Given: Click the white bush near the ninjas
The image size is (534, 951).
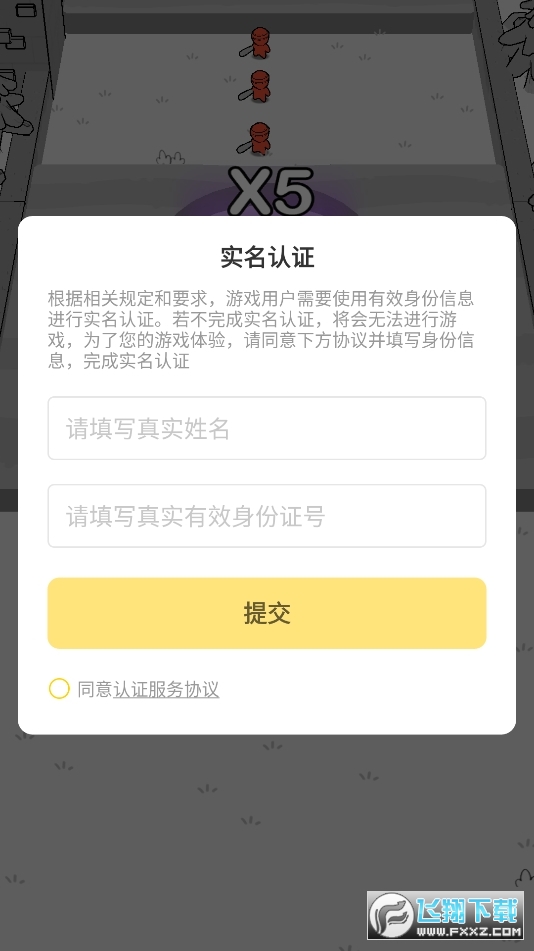Looking at the screenshot, I should pyautogui.click(x=171, y=158).
